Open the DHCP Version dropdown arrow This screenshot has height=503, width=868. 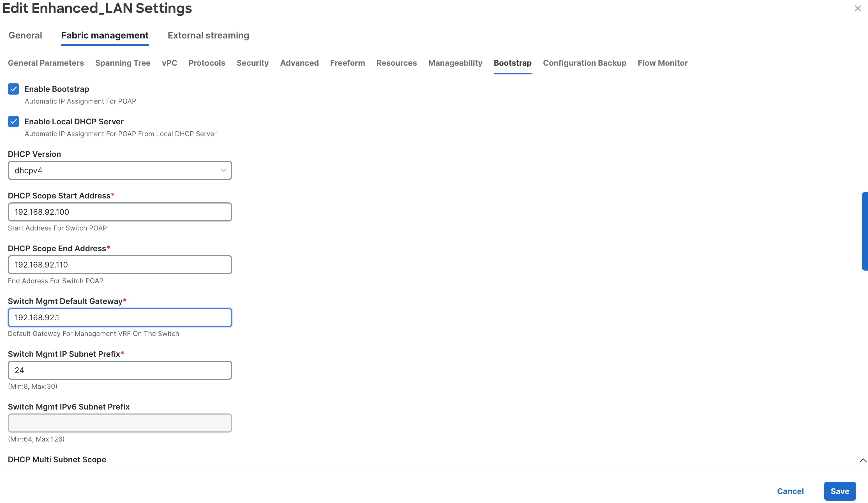223,170
